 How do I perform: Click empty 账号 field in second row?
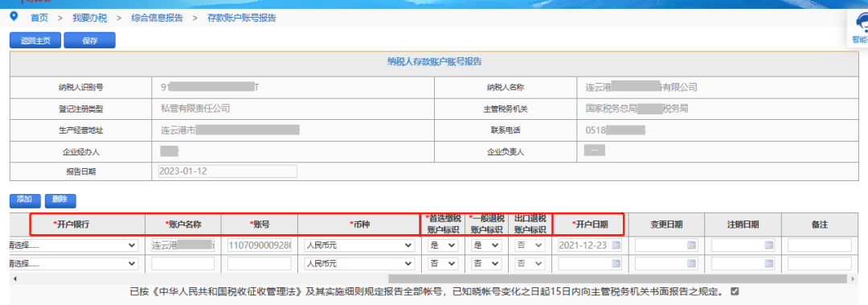(259, 264)
